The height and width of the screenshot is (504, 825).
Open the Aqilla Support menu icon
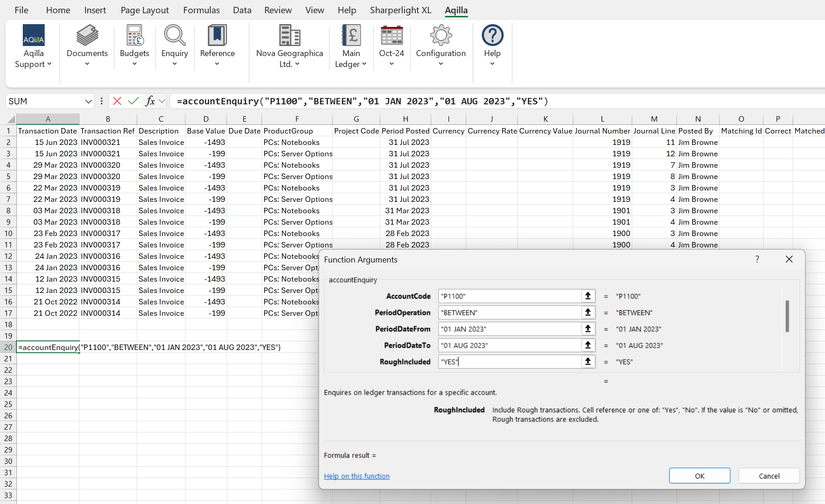tap(34, 36)
